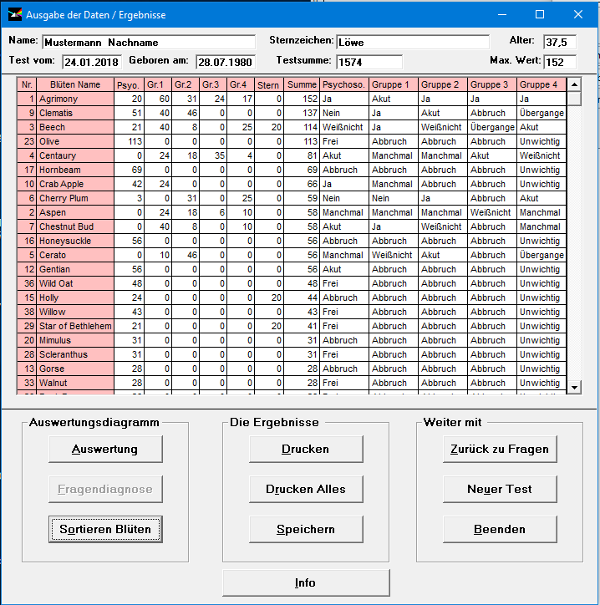Click the Gruppe 1 column header
Viewport: 600px width, 605px height.
point(394,85)
